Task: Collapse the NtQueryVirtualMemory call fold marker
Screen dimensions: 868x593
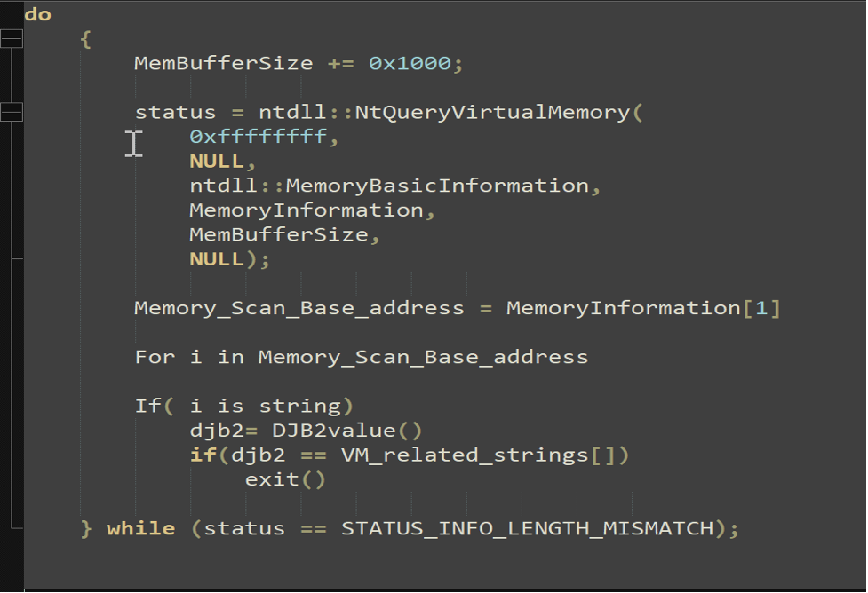Action: (11, 112)
